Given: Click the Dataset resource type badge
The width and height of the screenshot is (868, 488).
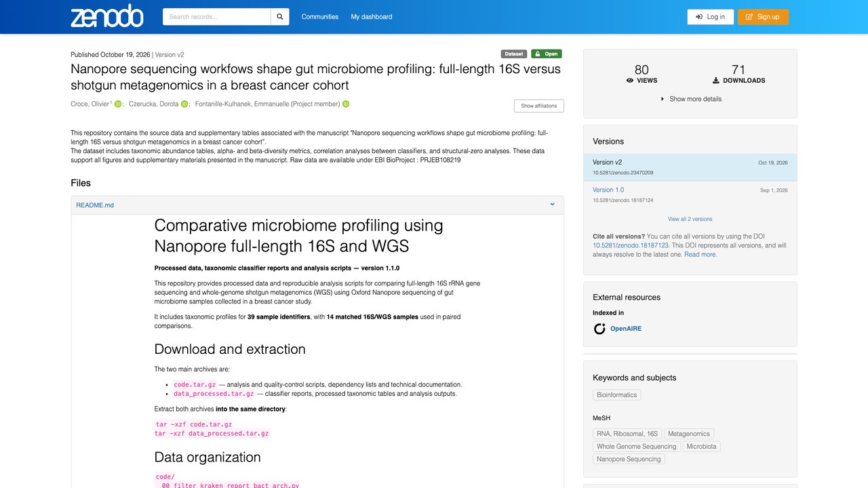Looking at the screenshot, I should (514, 54).
